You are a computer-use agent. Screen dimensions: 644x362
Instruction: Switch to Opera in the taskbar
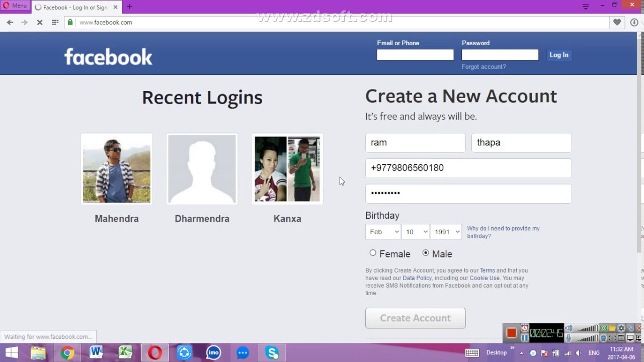(155, 353)
